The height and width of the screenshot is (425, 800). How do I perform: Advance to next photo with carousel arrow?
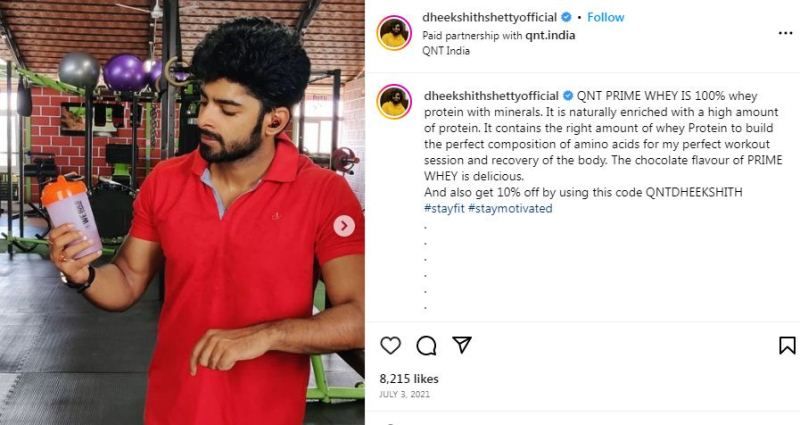(344, 226)
